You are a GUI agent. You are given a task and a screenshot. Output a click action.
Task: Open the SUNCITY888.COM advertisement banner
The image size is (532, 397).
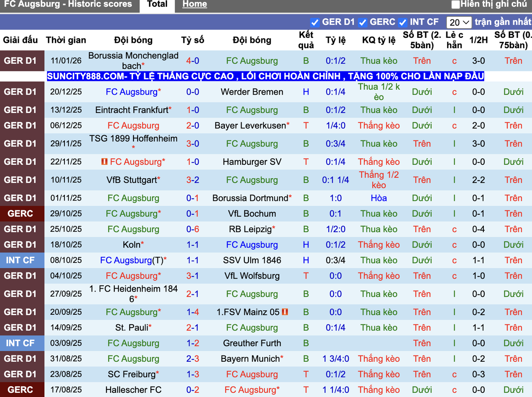tap(266, 76)
